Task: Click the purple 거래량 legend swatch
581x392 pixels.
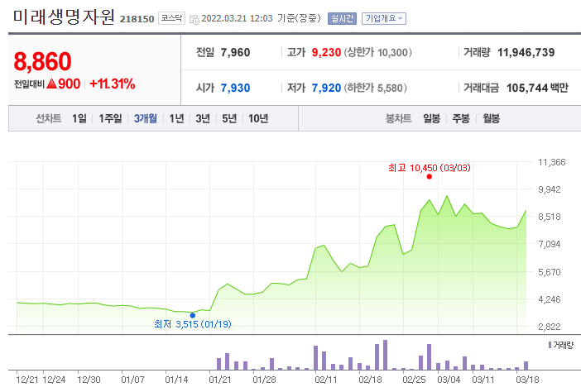Action: pyautogui.click(x=550, y=345)
